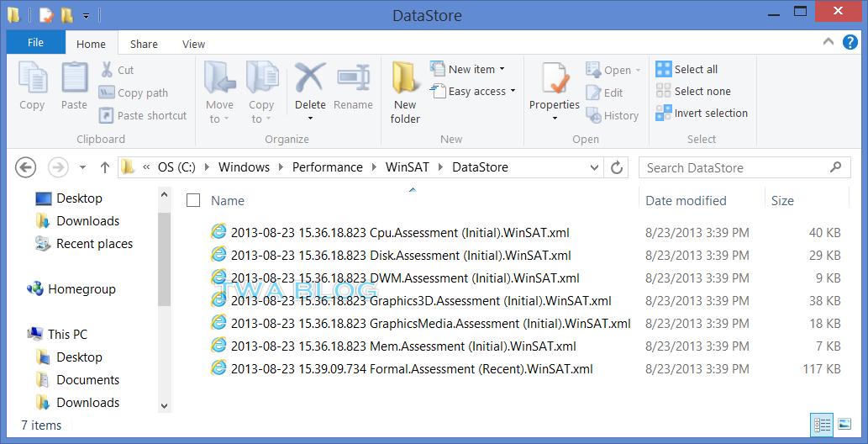Open the Properties dropdown arrow
Screen dimensions: 868x444
(x=554, y=119)
